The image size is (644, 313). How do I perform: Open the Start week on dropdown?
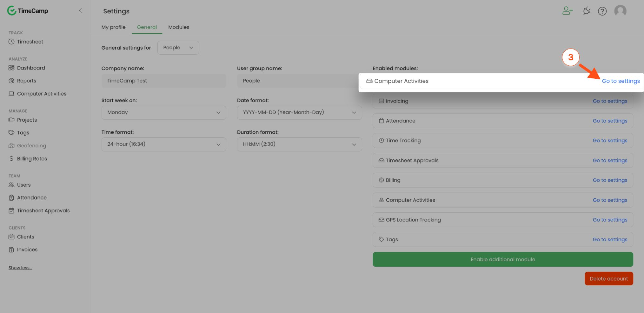click(x=164, y=112)
